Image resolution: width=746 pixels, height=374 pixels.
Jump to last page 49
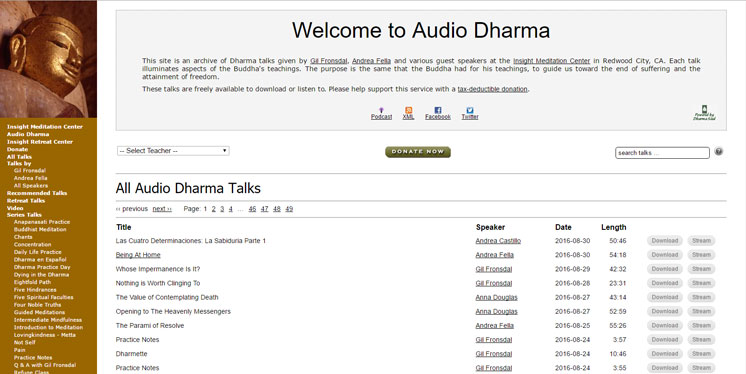289,209
